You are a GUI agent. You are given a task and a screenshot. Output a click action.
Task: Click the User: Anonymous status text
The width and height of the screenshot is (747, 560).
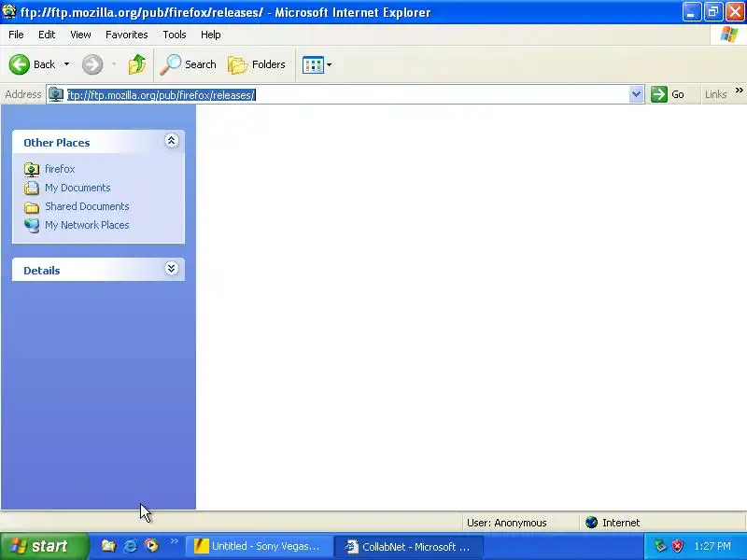click(x=506, y=523)
